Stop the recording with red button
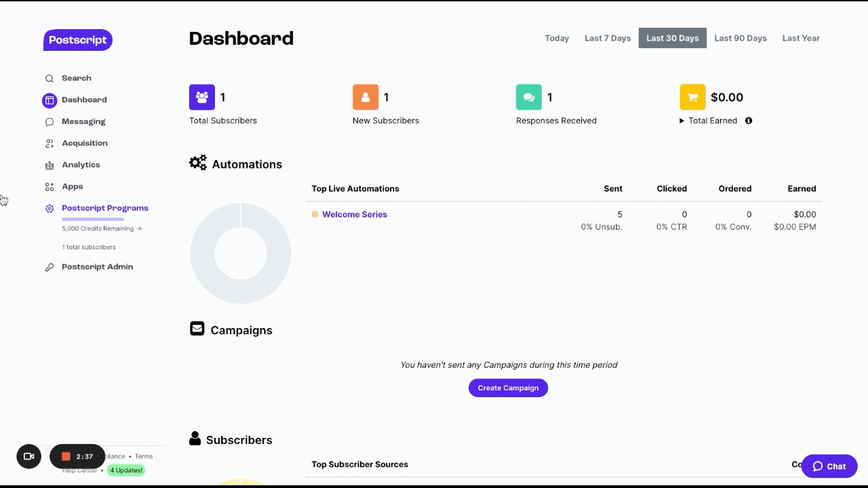Image resolution: width=868 pixels, height=488 pixels. coord(66,457)
